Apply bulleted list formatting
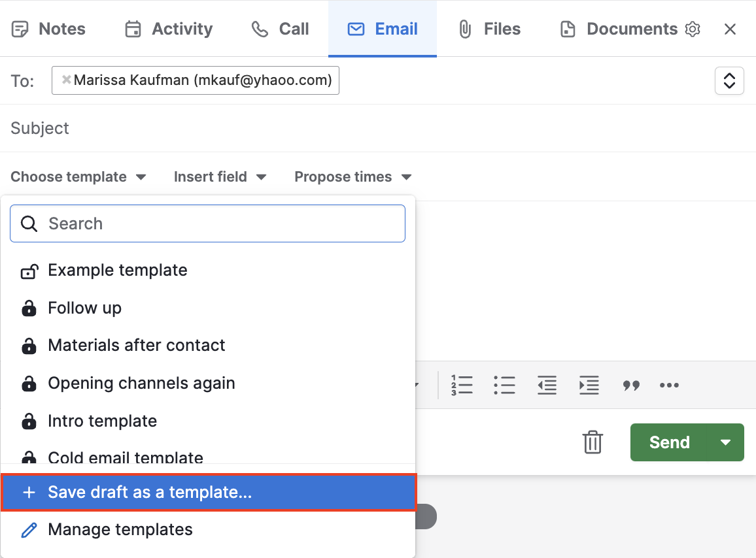Screen dimensions: 756x558 (504, 385)
